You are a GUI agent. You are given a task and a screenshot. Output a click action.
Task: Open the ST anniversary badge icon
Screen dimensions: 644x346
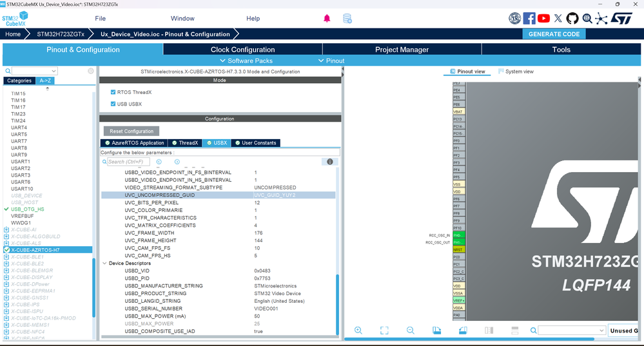pos(514,18)
